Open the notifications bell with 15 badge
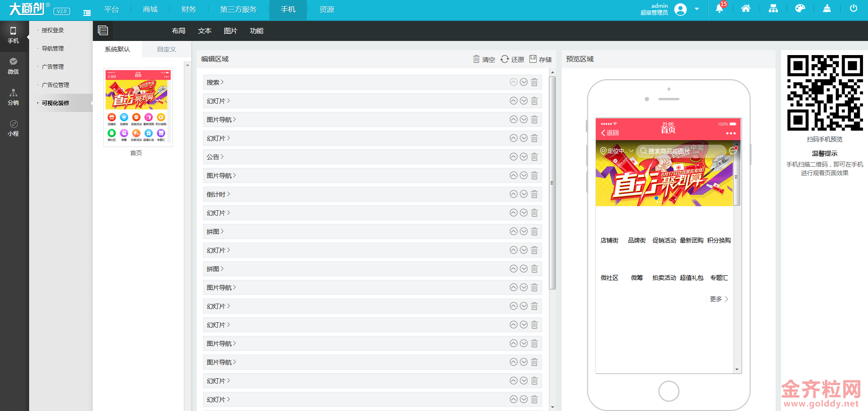The image size is (868, 411). pos(720,8)
